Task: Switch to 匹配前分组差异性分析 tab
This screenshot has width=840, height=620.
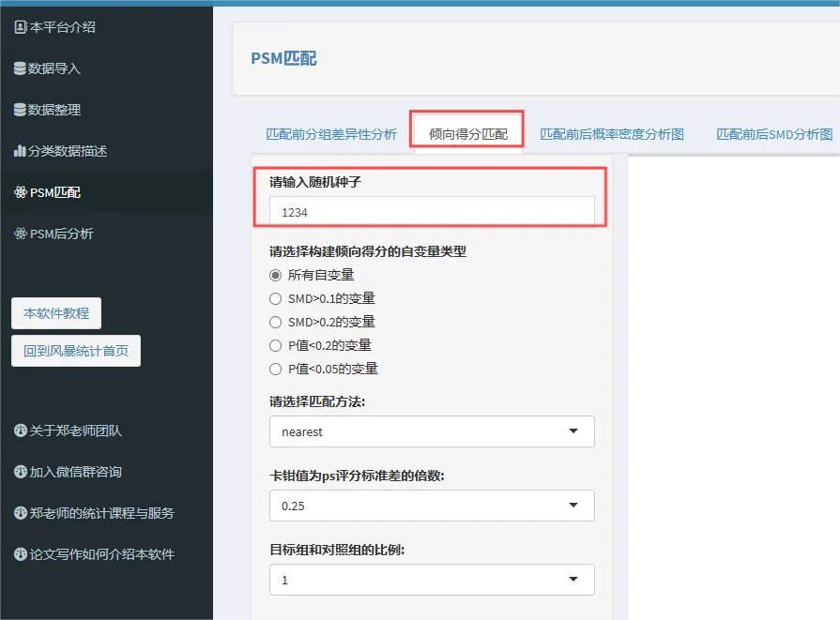Action: click(331, 134)
